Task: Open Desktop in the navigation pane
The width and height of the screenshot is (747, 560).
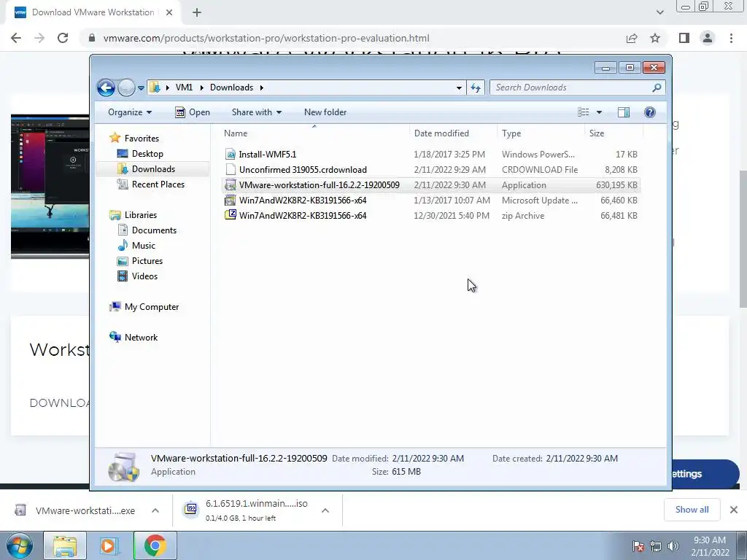Action: point(147,154)
